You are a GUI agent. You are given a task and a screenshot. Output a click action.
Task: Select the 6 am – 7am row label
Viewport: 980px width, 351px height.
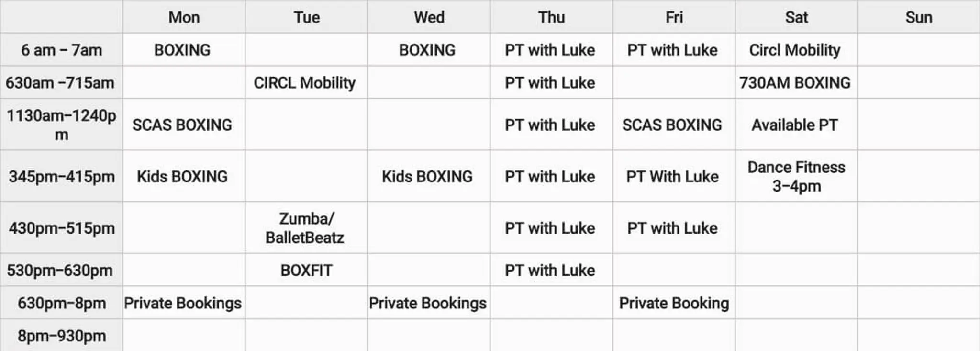pos(61,50)
